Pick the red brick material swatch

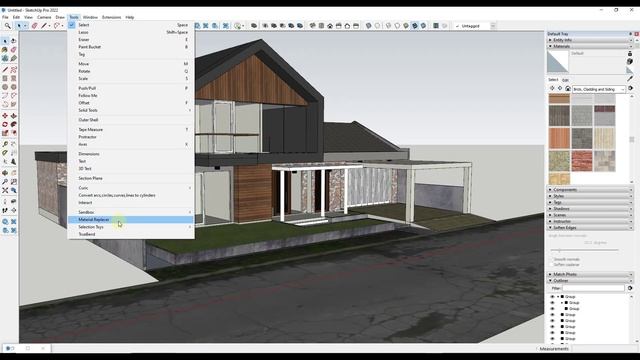coord(582,160)
